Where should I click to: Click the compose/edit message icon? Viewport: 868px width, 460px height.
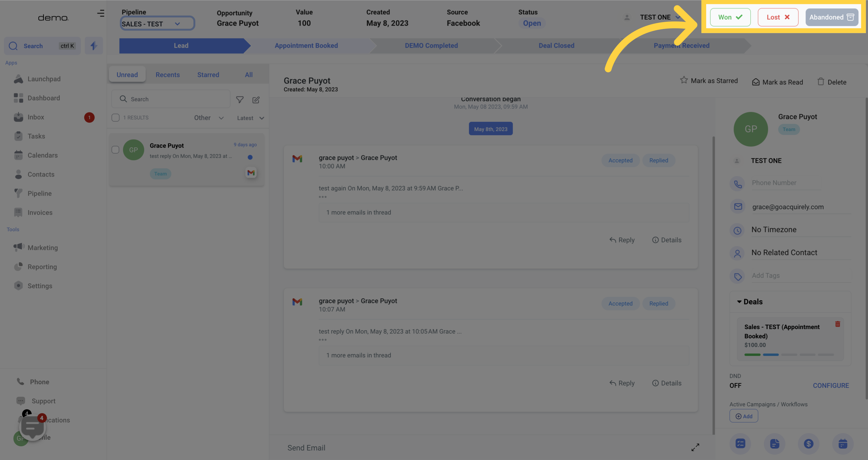(x=256, y=100)
